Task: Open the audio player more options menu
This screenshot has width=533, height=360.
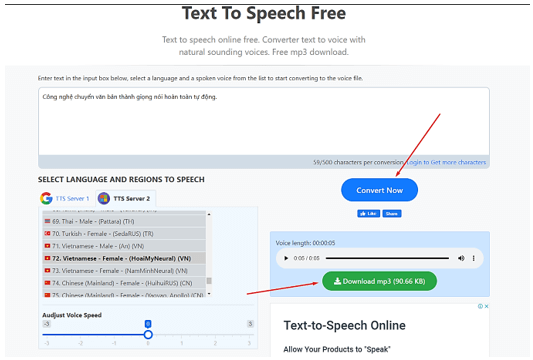Action: pyautogui.click(x=474, y=258)
